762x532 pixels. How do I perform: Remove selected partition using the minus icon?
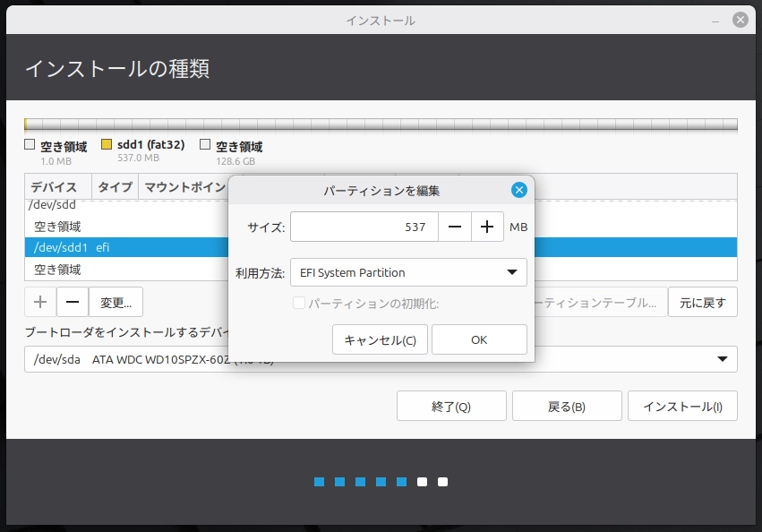[x=72, y=302]
